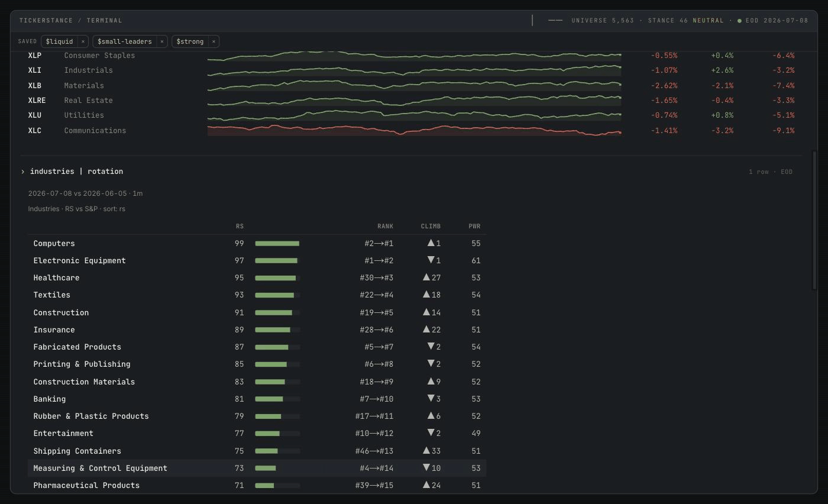828x504 pixels.
Task: Apply the $liquid saved filter
Action: click(60, 41)
